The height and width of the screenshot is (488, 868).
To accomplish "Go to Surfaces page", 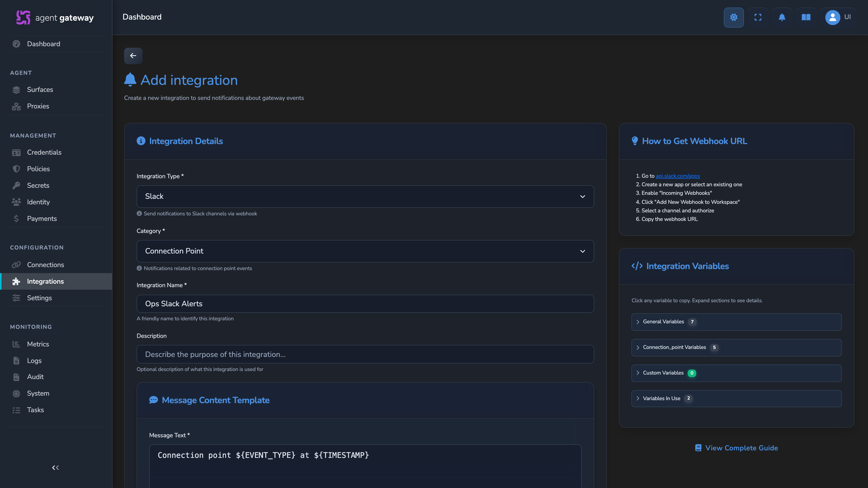I will [56, 90].
